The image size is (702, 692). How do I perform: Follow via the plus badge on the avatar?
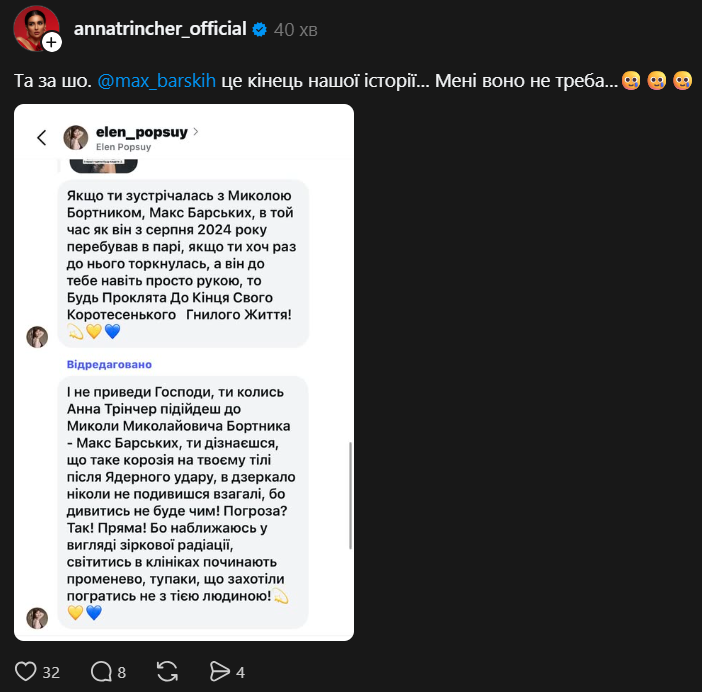coord(52,42)
